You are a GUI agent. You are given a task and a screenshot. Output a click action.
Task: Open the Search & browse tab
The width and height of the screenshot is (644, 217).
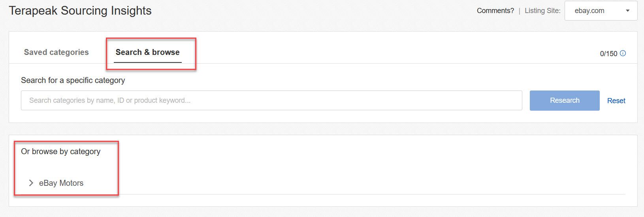(147, 52)
